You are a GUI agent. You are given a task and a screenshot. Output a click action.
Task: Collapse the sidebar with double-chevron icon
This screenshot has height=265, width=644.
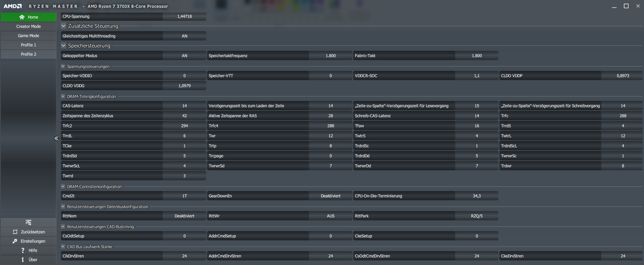tap(56, 138)
